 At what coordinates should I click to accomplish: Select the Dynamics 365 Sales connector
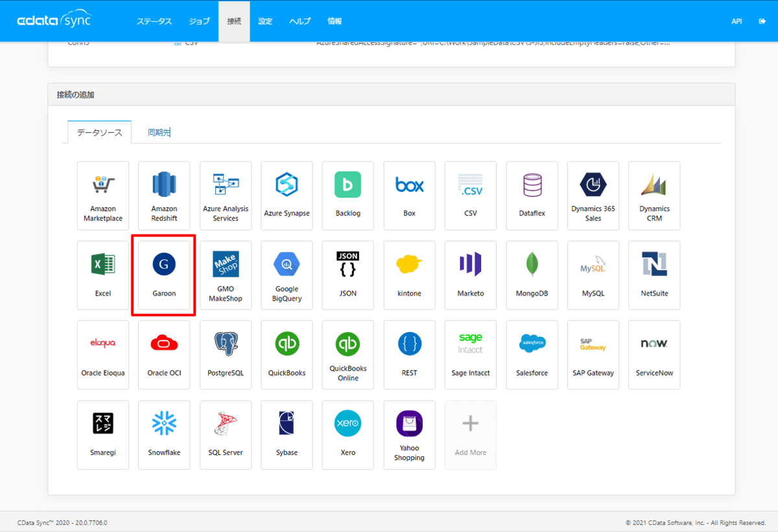(593, 196)
